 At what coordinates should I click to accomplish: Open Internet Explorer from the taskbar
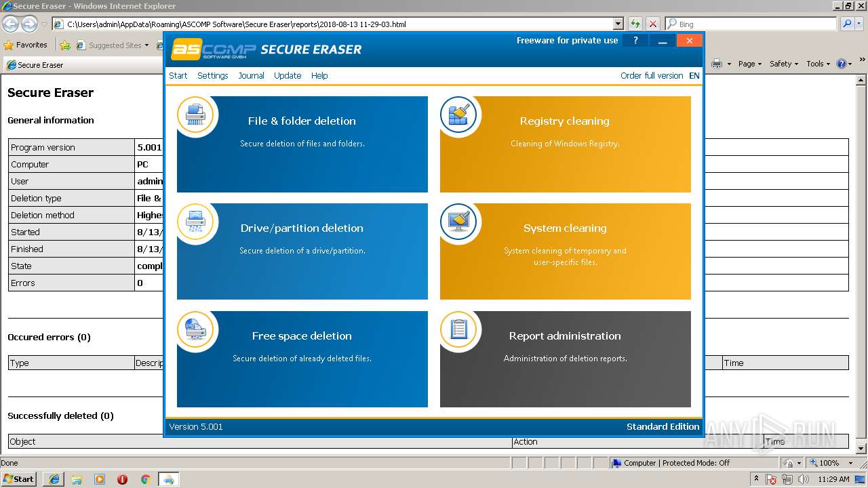point(54,479)
